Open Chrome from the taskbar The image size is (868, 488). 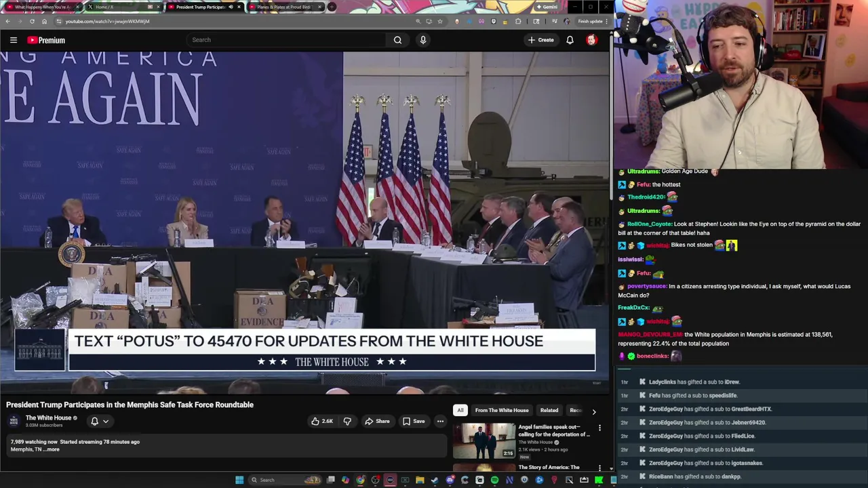(360, 480)
